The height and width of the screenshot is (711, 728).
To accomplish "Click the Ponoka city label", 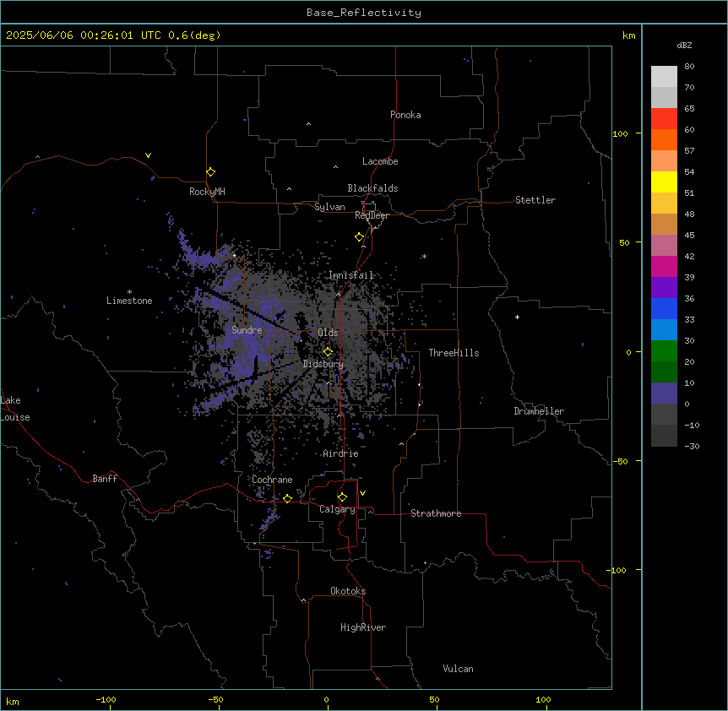I will [405, 115].
